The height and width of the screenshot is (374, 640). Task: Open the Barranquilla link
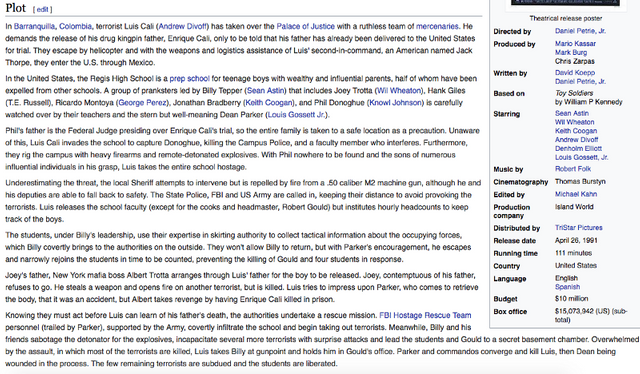point(34,27)
